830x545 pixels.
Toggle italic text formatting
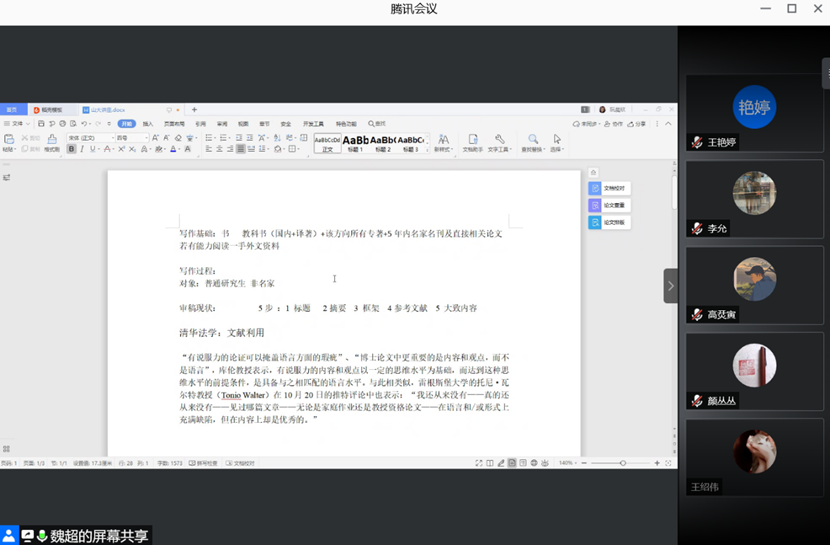(x=82, y=149)
